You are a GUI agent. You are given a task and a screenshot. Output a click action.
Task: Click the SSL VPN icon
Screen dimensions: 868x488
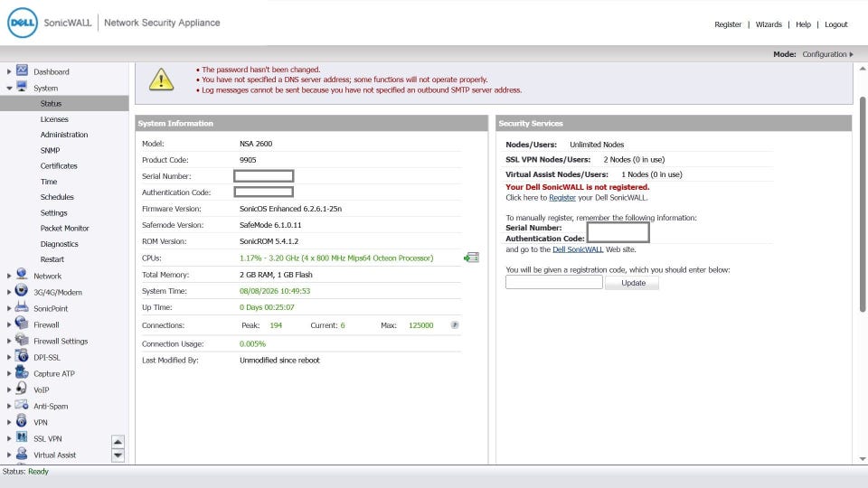point(22,437)
